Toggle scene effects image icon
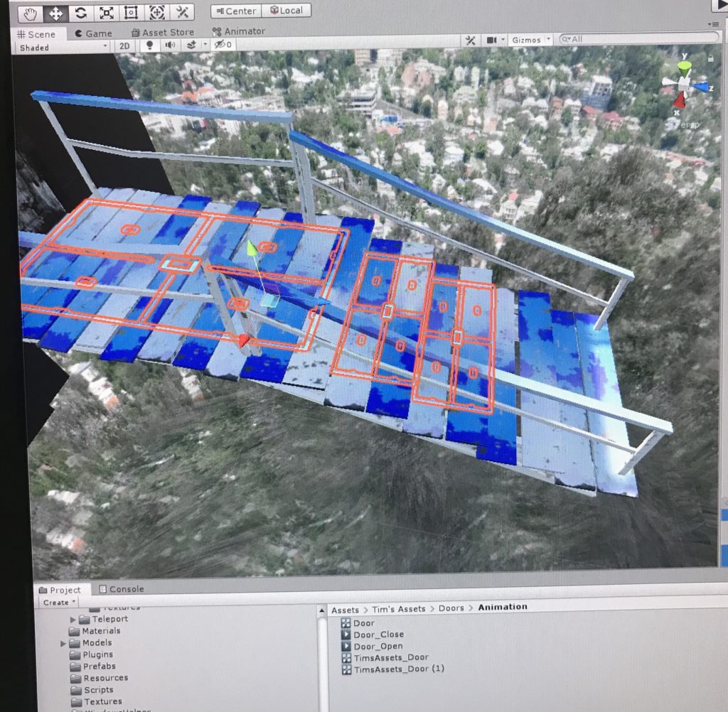 (x=191, y=45)
